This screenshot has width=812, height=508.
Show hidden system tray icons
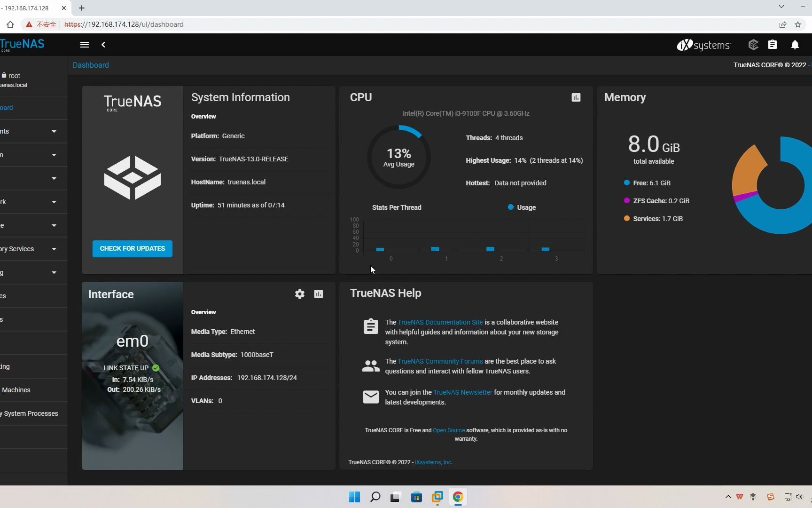coord(728,497)
